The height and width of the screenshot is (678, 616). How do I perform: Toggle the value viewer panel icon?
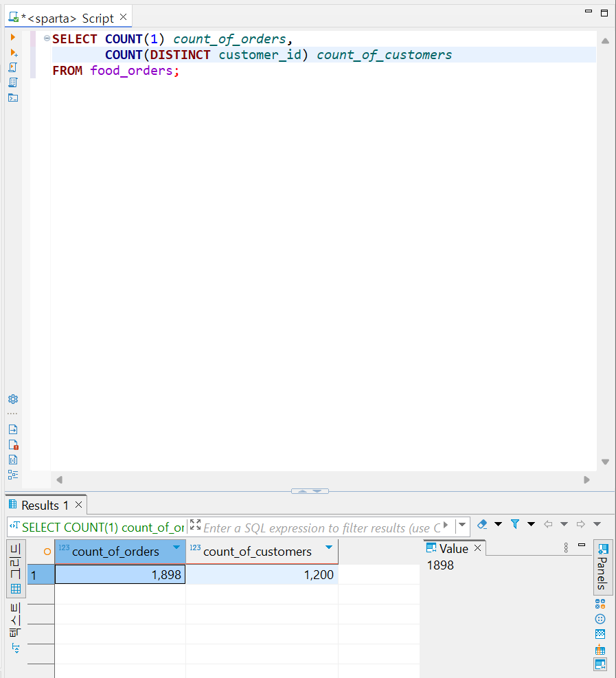[x=600, y=664]
